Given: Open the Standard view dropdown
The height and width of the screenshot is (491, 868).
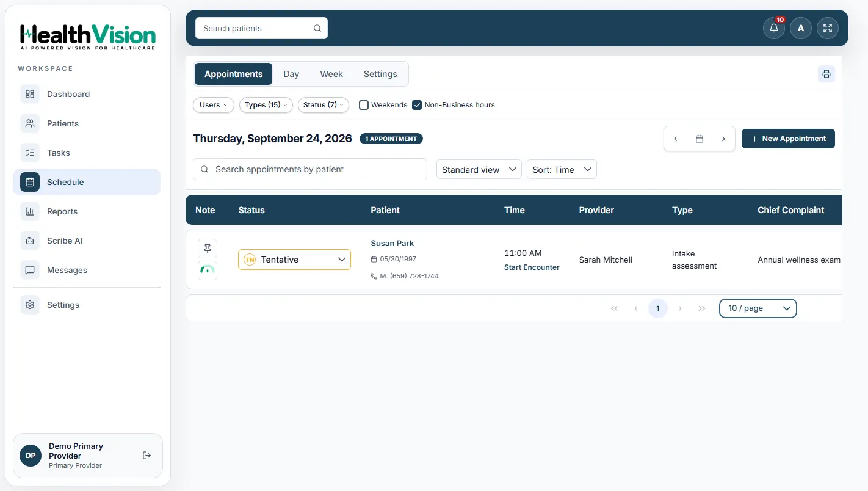Looking at the screenshot, I should (x=479, y=170).
